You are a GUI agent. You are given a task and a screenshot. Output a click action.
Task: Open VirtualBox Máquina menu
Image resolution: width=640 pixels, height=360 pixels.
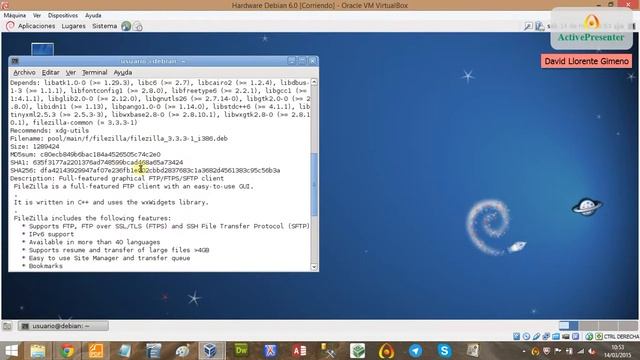15,15
